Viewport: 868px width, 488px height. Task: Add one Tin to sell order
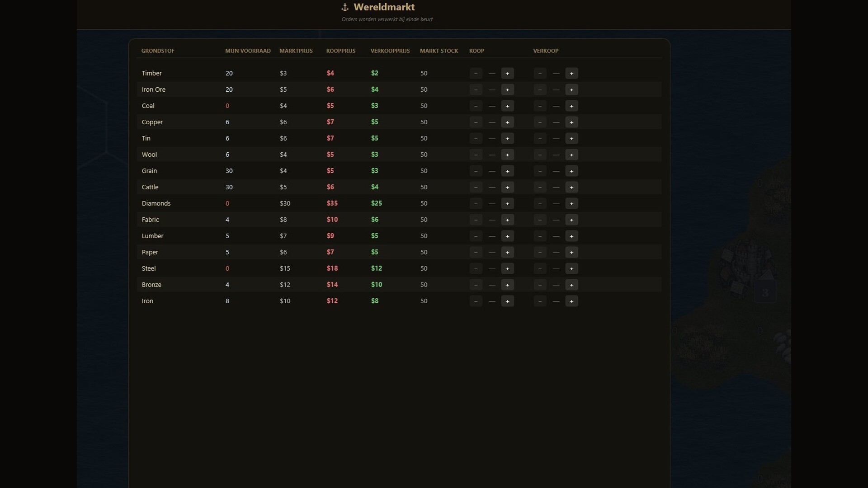coord(571,138)
